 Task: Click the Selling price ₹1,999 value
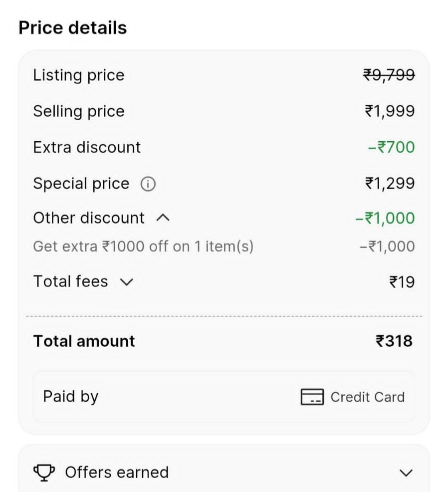point(389,111)
